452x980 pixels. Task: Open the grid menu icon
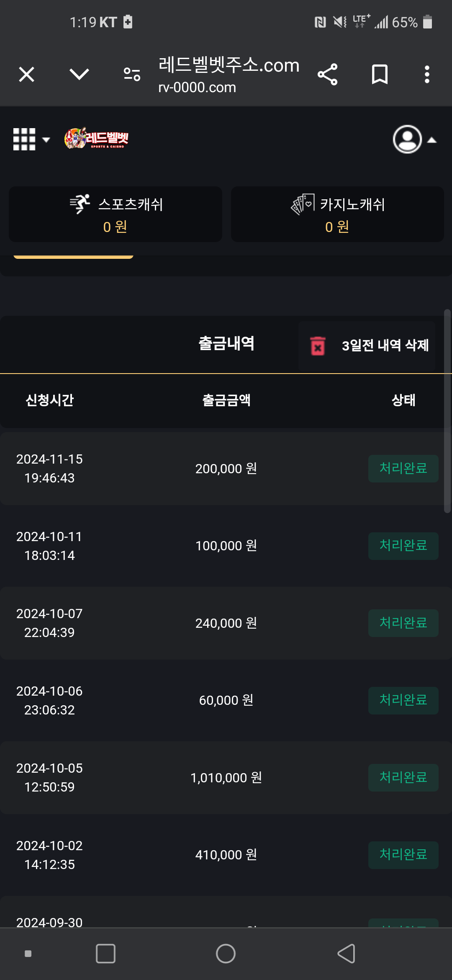pos(24,139)
